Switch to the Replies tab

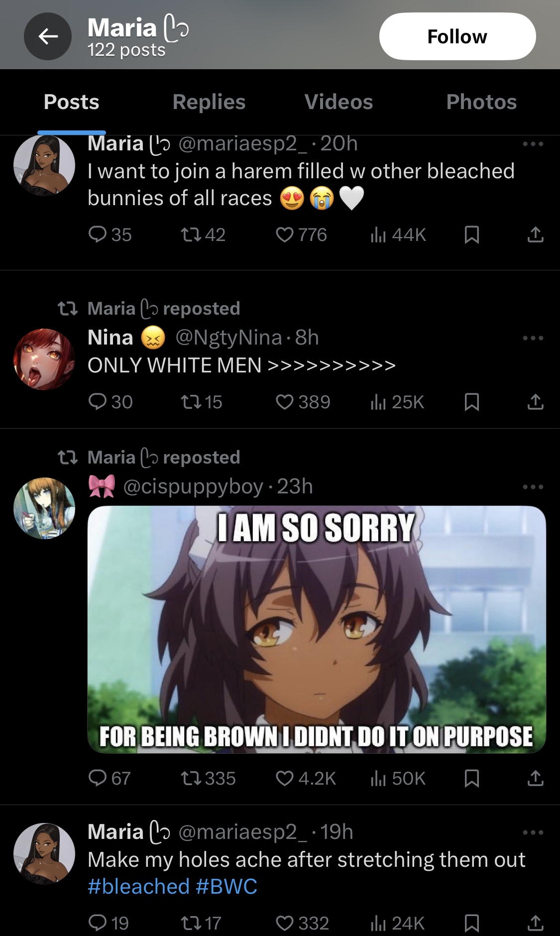click(x=209, y=102)
